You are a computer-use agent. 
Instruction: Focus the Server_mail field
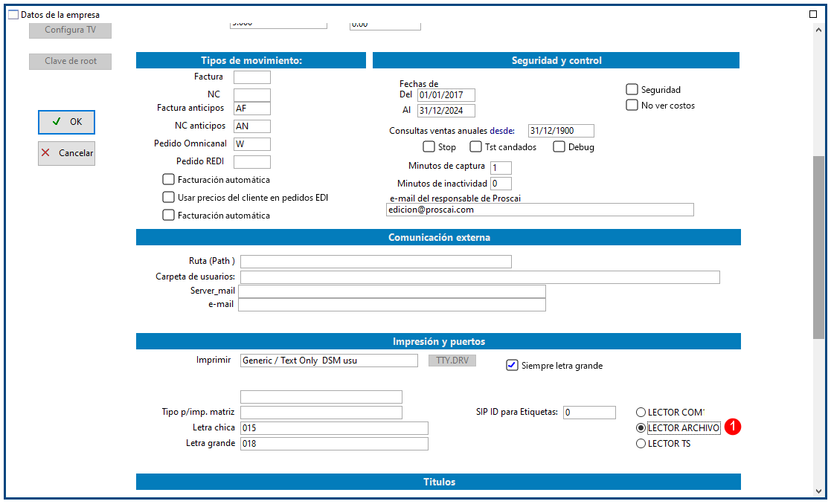[x=391, y=291]
